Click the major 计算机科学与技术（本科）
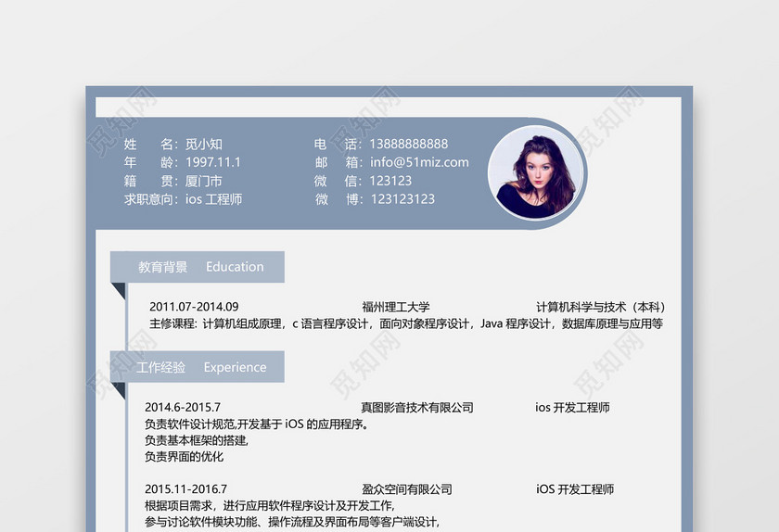The image size is (779, 532). 601,307
